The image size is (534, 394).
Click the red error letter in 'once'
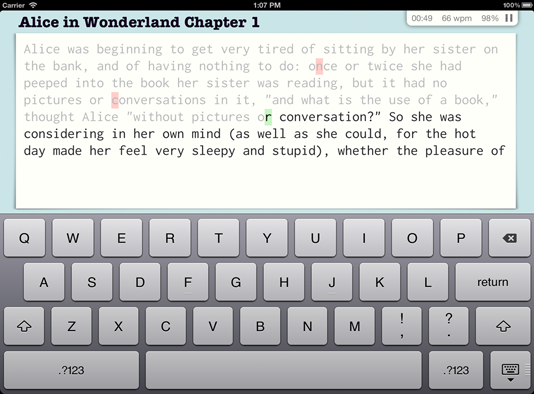(x=319, y=66)
